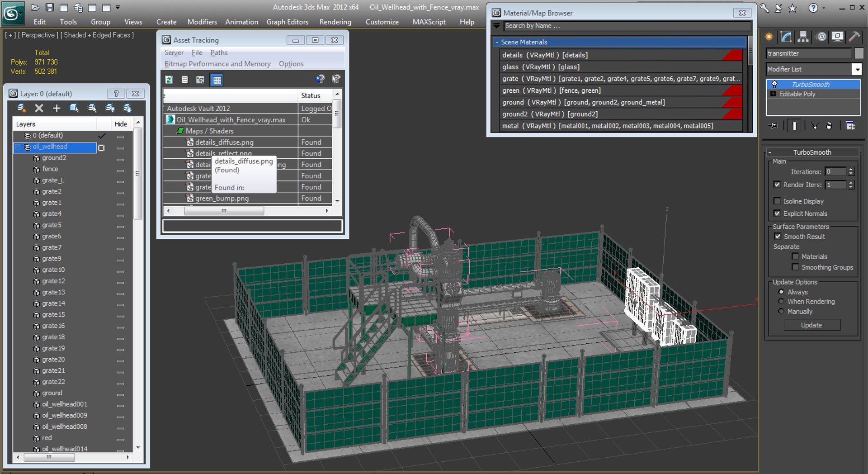Open the Modify command panel tab
The image size is (868, 474).
pyautogui.click(x=786, y=37)
